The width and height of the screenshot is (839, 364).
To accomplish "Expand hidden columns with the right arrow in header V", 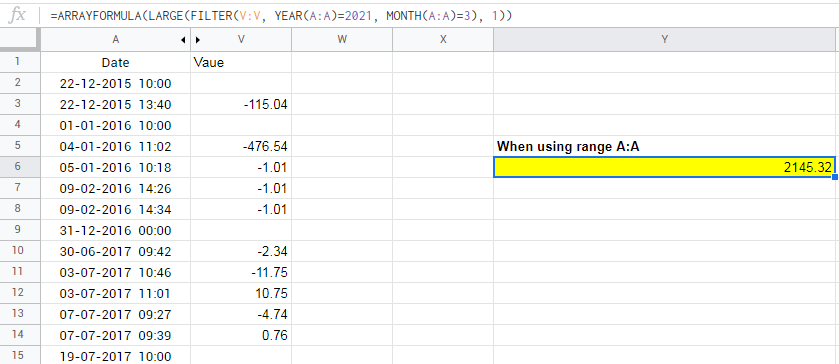I will (x=197, y=40).
